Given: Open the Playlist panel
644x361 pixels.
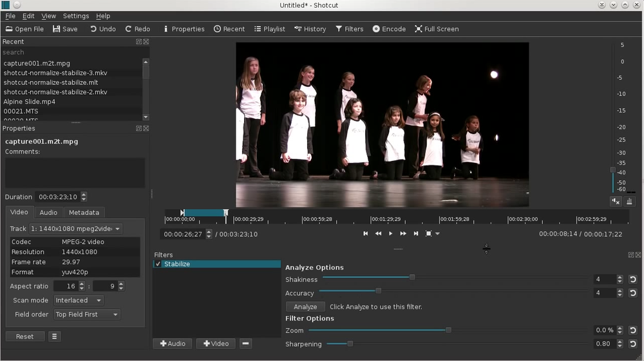Looking at the screenshot, I should tap(269, 29).
